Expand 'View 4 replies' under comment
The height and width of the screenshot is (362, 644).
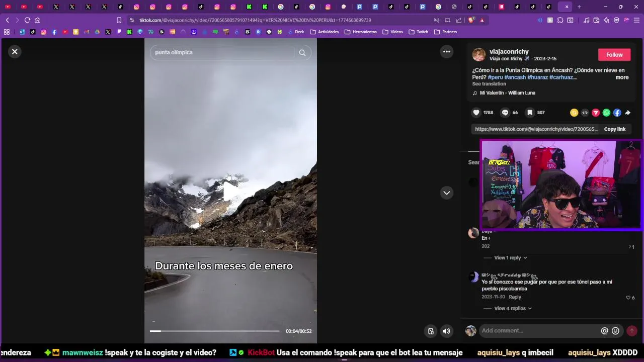pyautogui.click(x=513, y=308)
